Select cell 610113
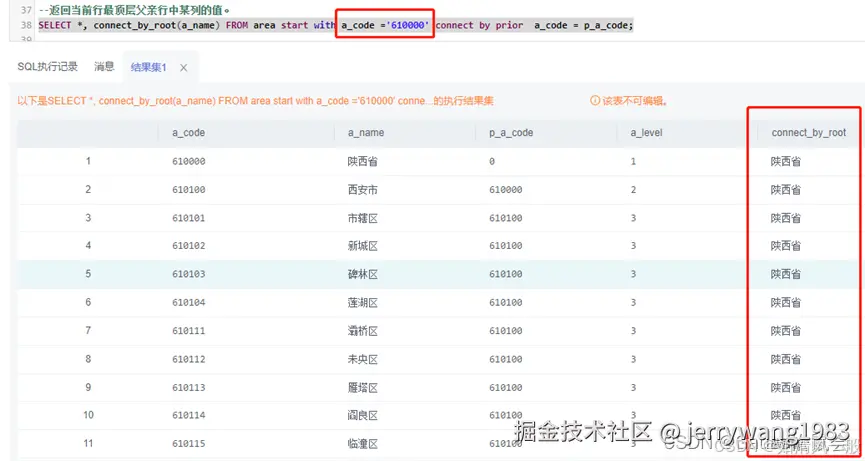865x461 pixels. coord(189,388)
